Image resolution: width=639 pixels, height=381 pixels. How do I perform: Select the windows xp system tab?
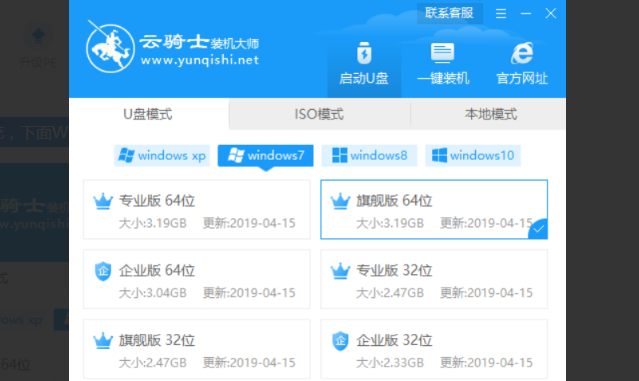point(162,155)
